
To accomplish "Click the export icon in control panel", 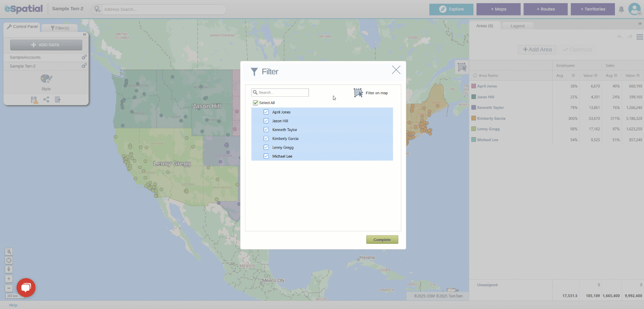I will pyautogui.click(x=58, y=100).
